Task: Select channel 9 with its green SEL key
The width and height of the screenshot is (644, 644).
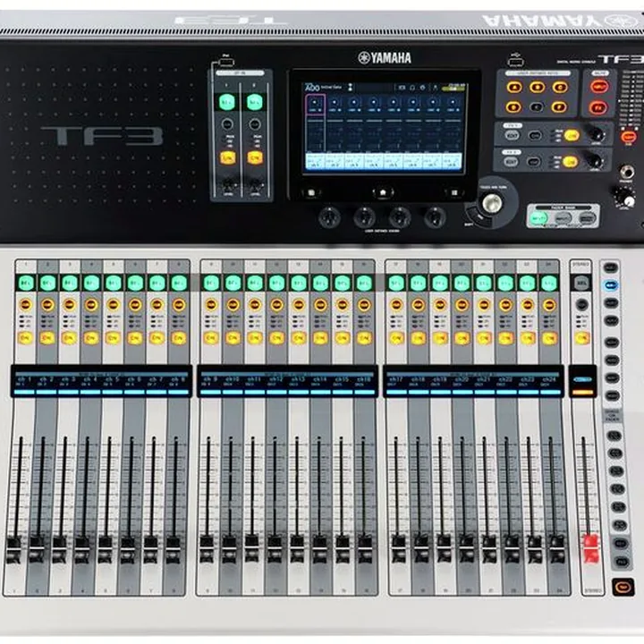Action: click(x=211, y=283)
